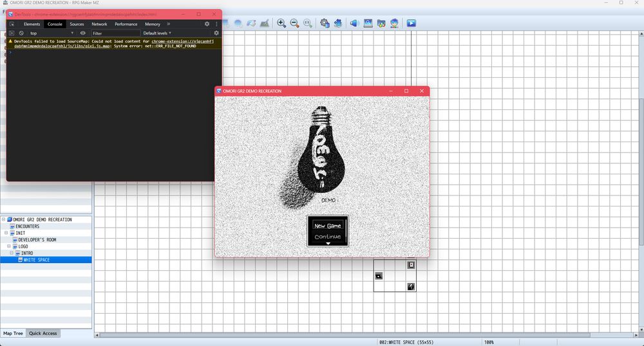The width and height of the screenshot is (644, 346).
Task: Open the top JavaScript context dropdown
Action: (52, 33)
